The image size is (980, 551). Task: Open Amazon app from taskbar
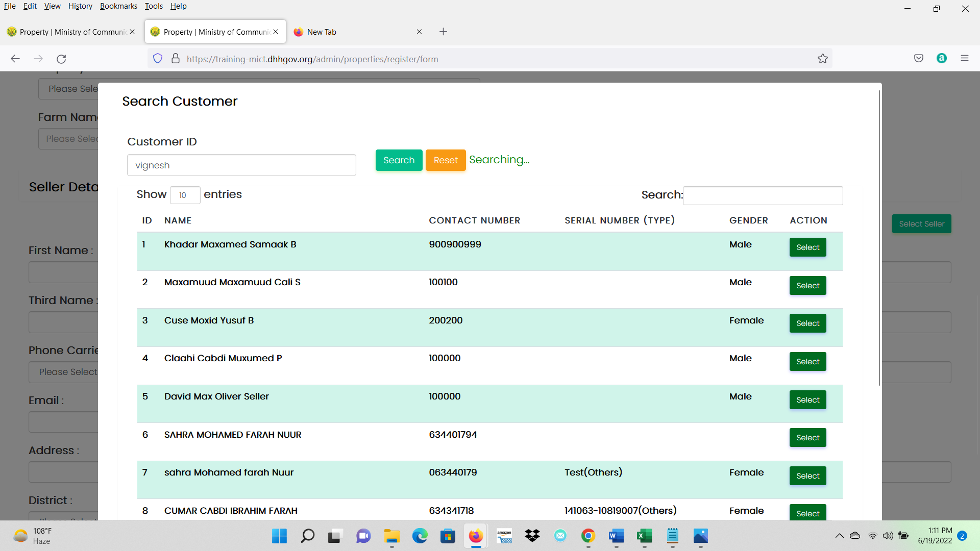click(504, 536)
